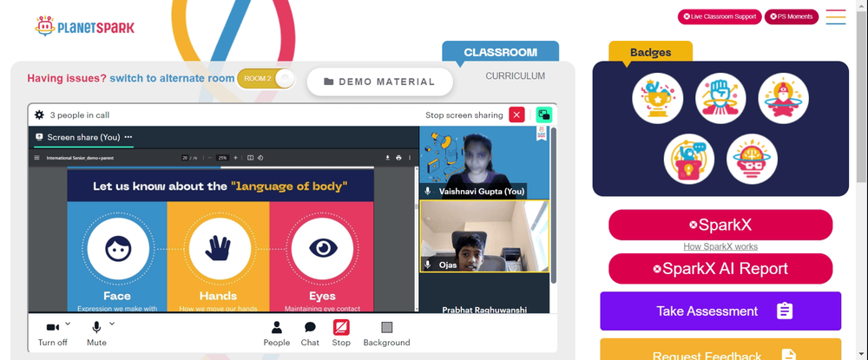This screenshot has width=868, height=360.
Task: Select the brain with glasses badge
Action: (753, 160)
